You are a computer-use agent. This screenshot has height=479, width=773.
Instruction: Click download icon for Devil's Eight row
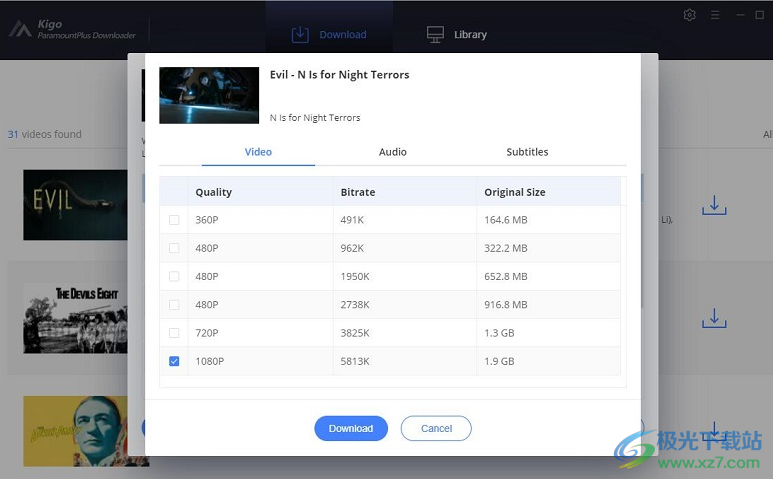coord(714,318)
